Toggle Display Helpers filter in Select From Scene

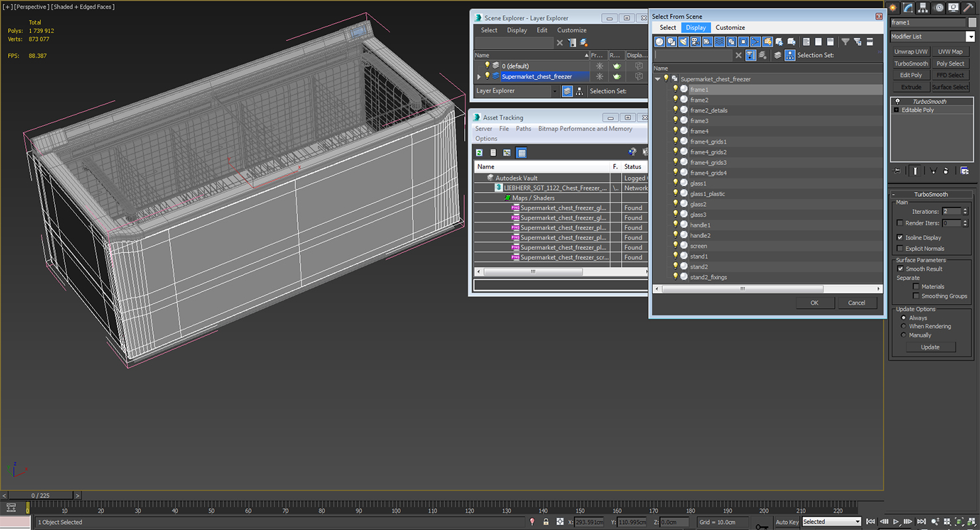coord(707,42)
